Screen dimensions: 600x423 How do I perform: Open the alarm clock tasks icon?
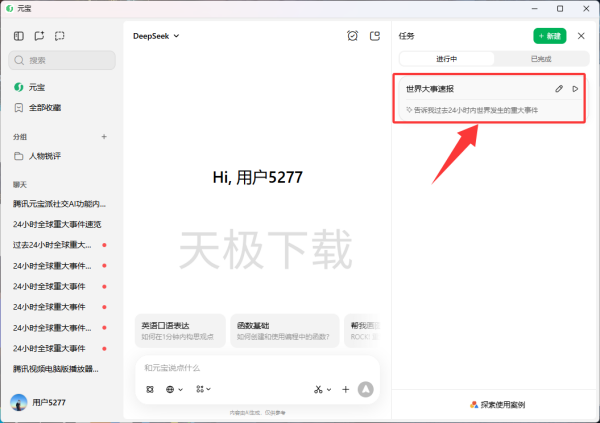click(x=352, y=36)
